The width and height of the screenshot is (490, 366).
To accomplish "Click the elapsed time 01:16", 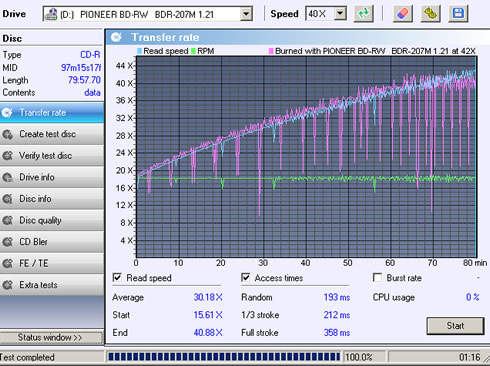I will click(x=469, y=357).
